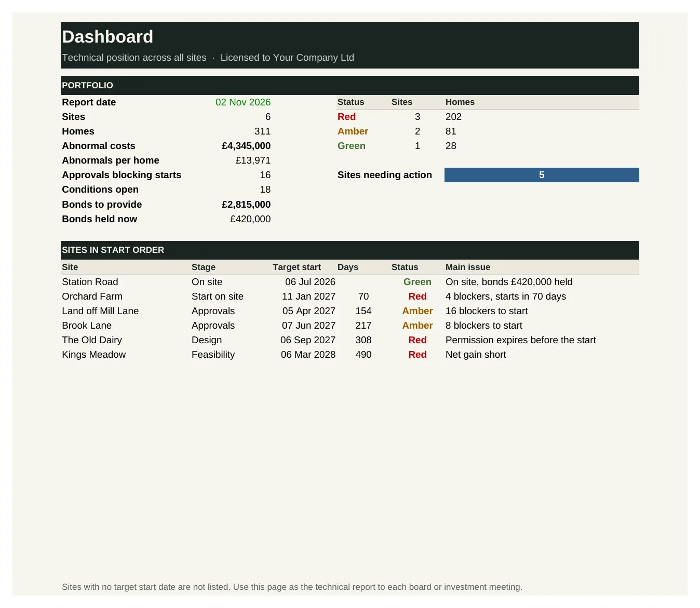Select the SITES IN START ORDER section header
Image resolution: width=700 pixels, height=608 pixels.
point(350,250)
